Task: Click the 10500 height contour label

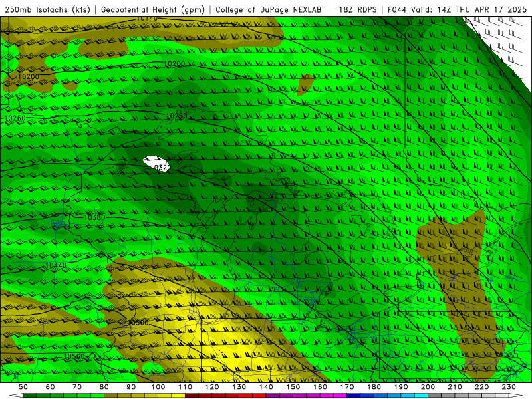Action: pos(138,323)
